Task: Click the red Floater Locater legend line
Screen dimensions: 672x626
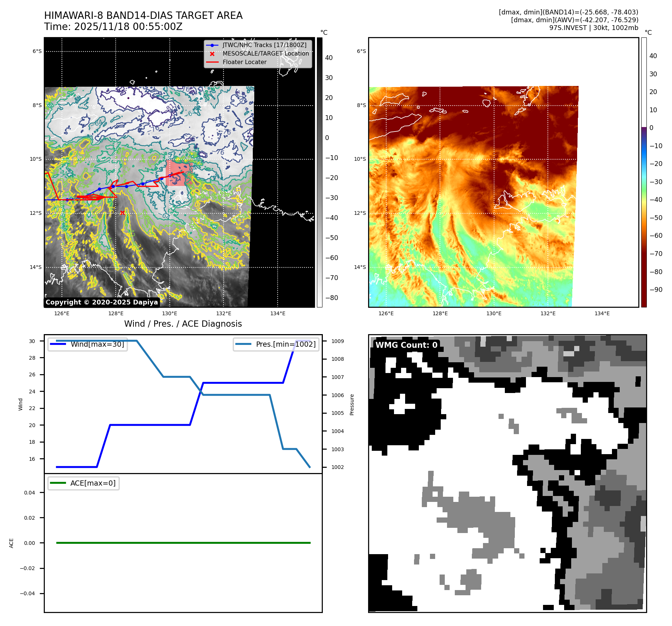Action: [212, 62]
